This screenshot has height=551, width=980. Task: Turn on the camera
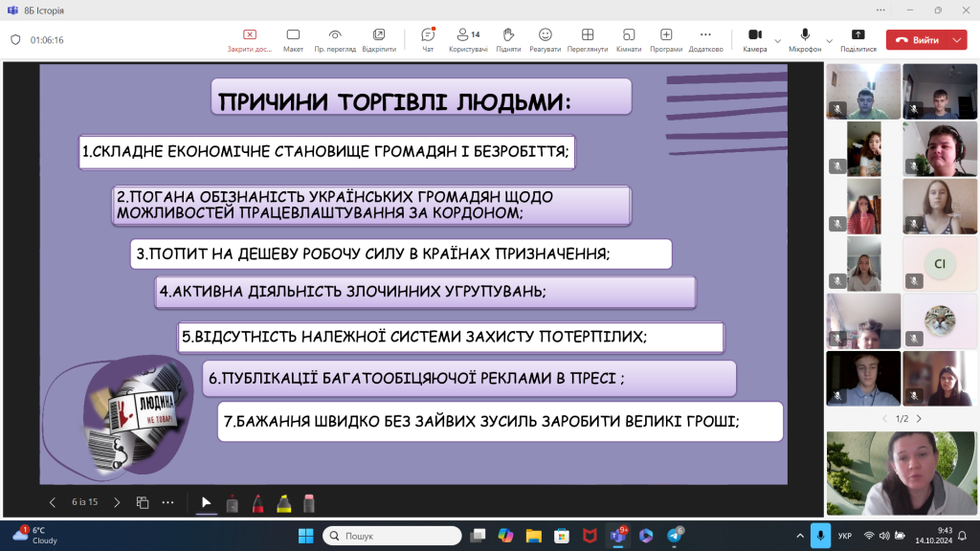pyautogui.click(x=755, y=36)
